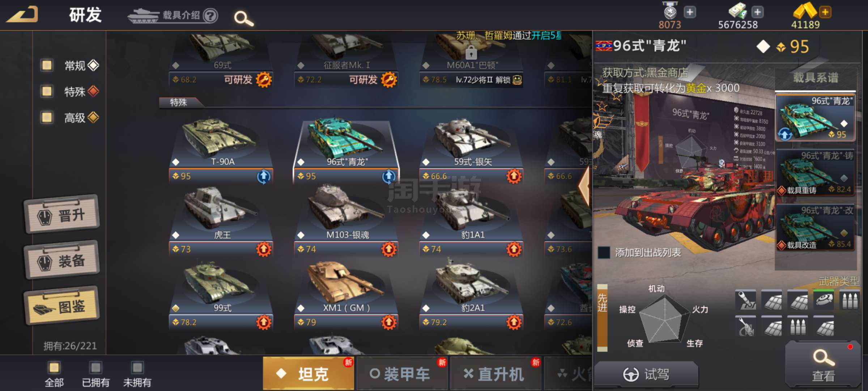Add gold with the plus icon
The height and width of the screenshot is (391, 868).
825,12
